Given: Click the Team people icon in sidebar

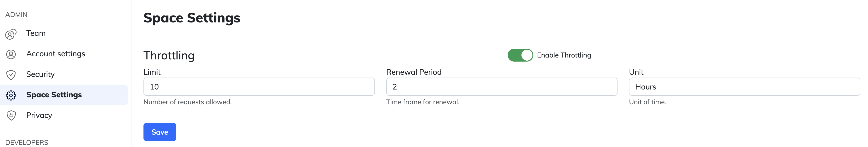Looking at the screenshot, I should 11,34.
